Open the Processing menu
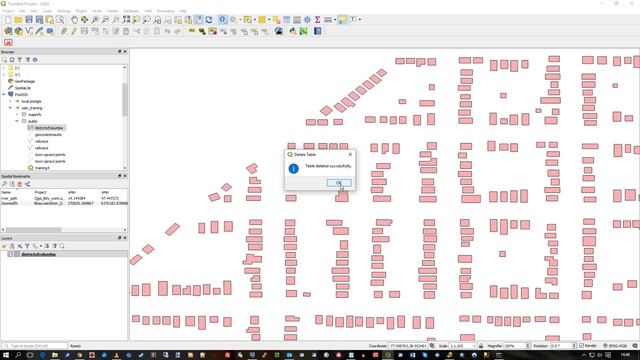The width and height of the screenshot is (640, 360). [x=165, y=11]
